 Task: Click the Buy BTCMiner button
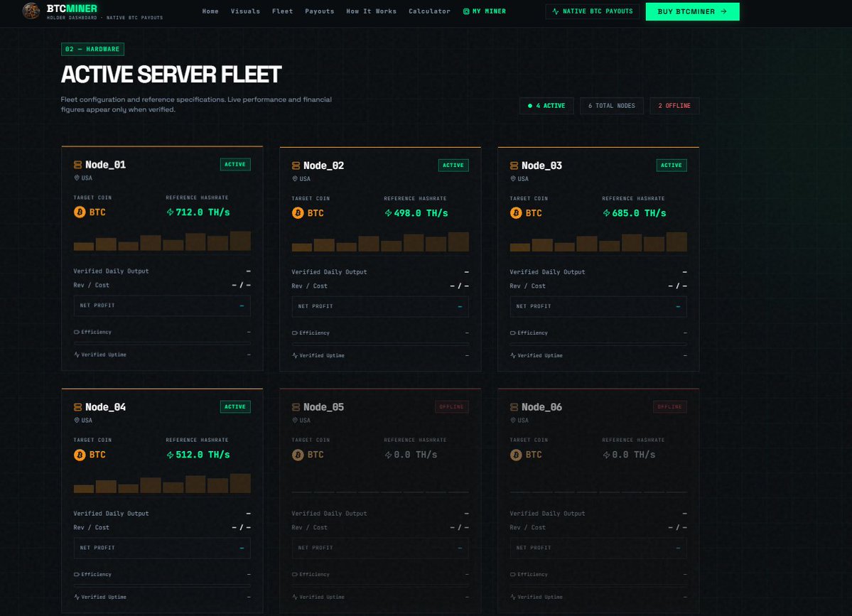(x=692, y=11)
